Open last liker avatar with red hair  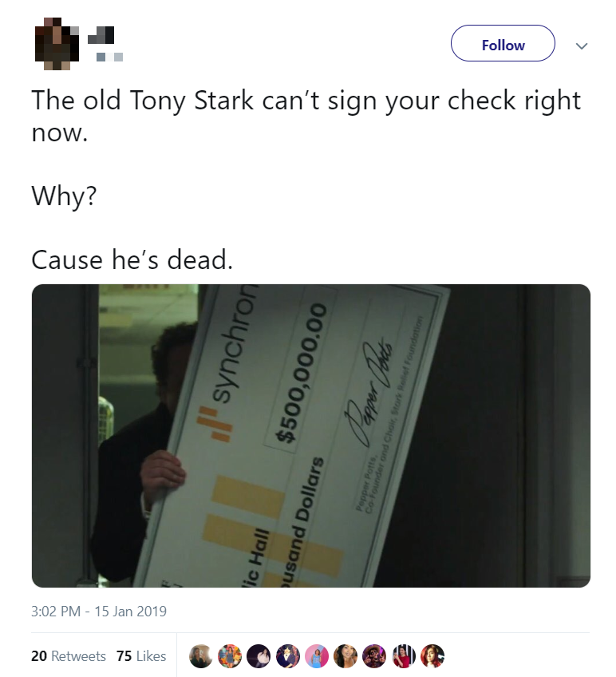[x=432, y=656]
